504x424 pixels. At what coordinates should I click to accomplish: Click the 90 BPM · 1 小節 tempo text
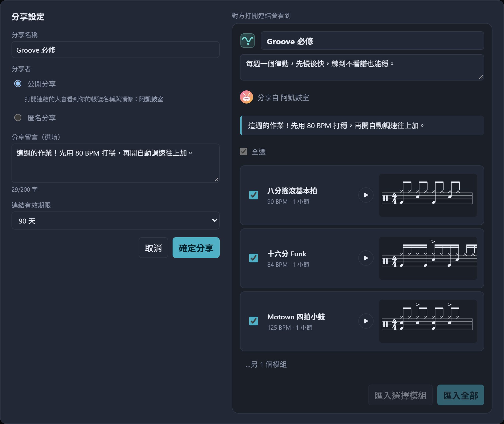288,202
